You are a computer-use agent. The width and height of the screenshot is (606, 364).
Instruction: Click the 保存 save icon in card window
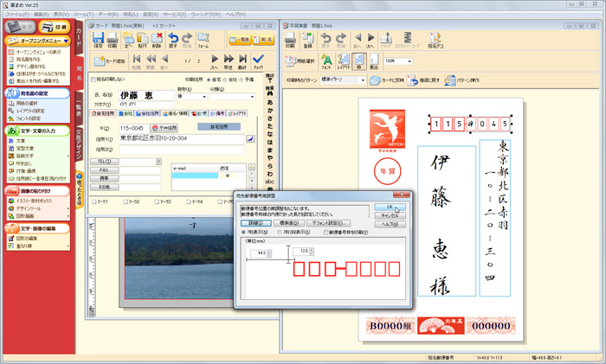pos(99,39)
